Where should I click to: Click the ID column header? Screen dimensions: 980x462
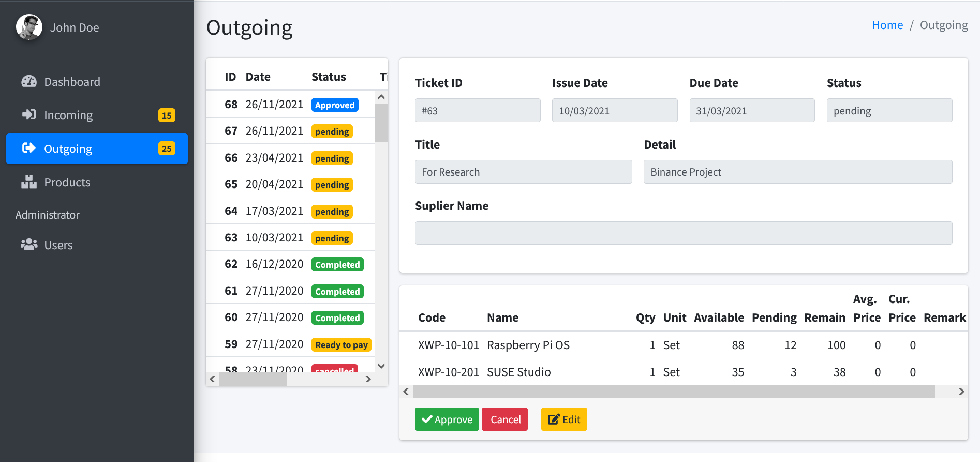tap(230, 77)
